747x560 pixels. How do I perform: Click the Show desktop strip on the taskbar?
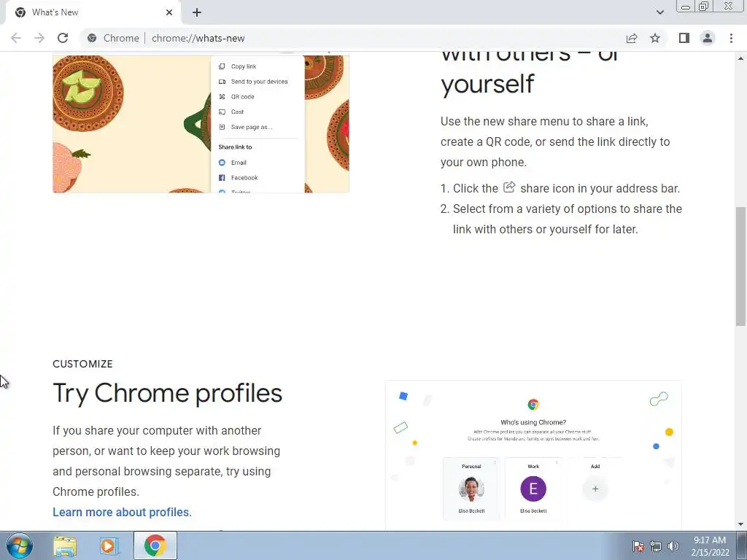pos(742,545)
